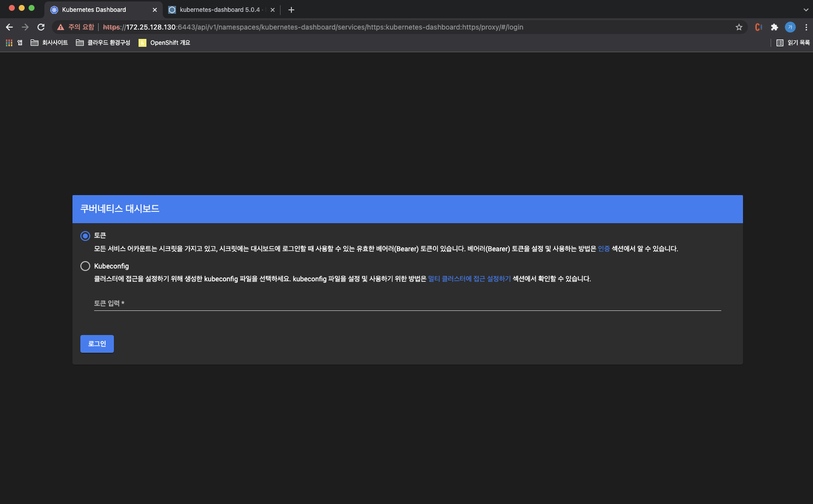Click the 로그인 button
The height and width of the screenshot is (504, 813).
97,344
